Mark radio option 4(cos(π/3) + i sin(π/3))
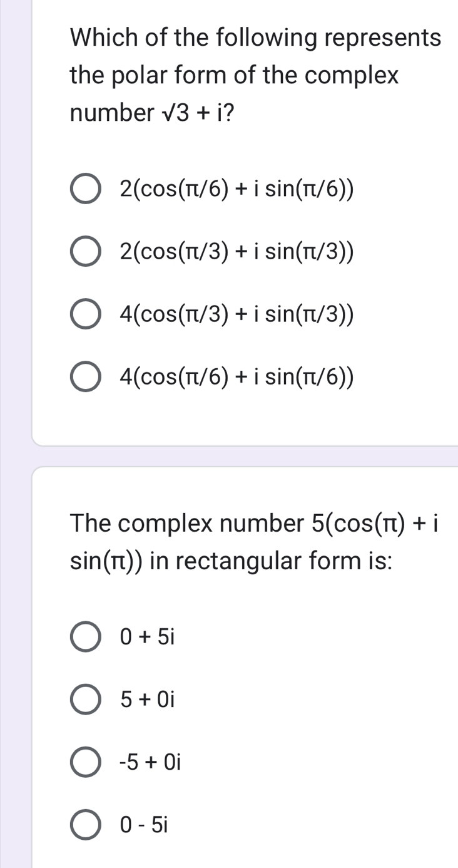Viewport: 458px width, 868px height. tap(85, 314)
